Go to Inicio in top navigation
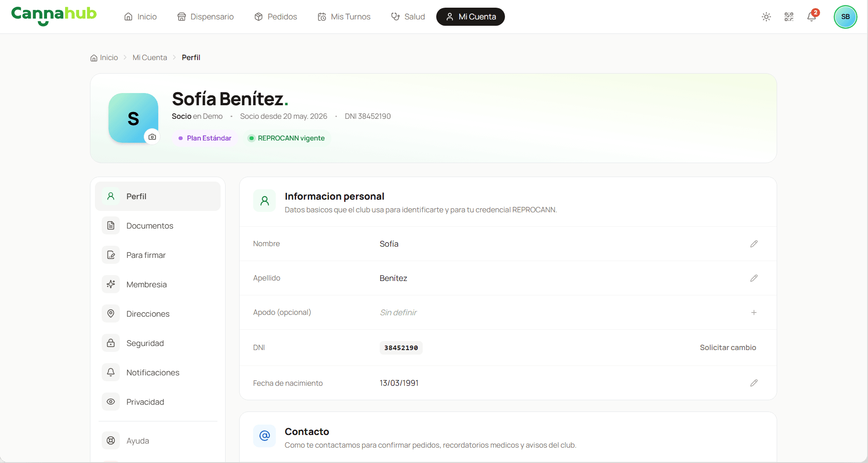This screenshot has height=463, width=868. tap(141, 17)
